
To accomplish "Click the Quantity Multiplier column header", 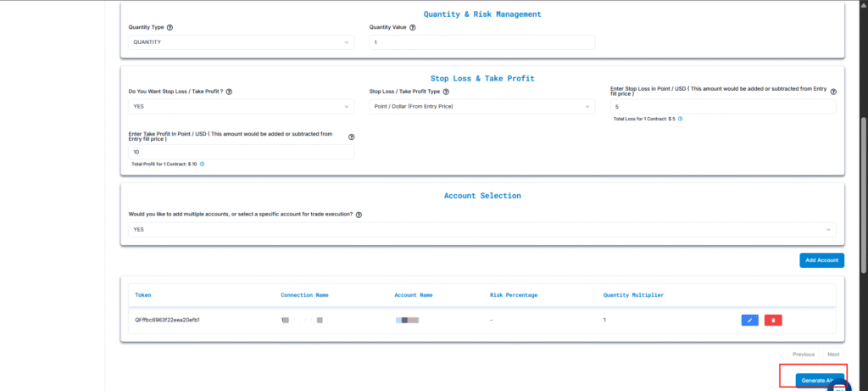I will coord(633,295).
